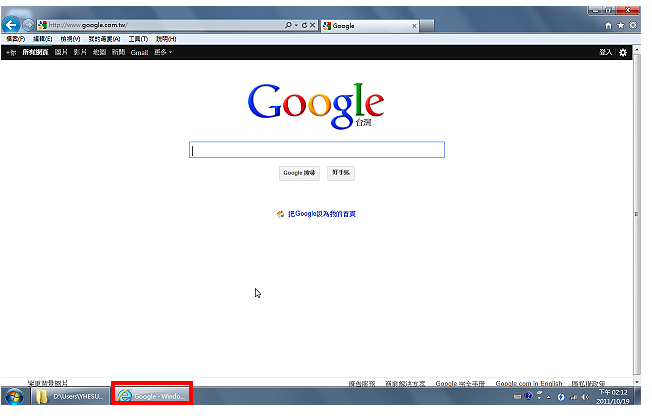Go to the IE home page icon
This screenshot has width=652, height=416.
[608, 25]
